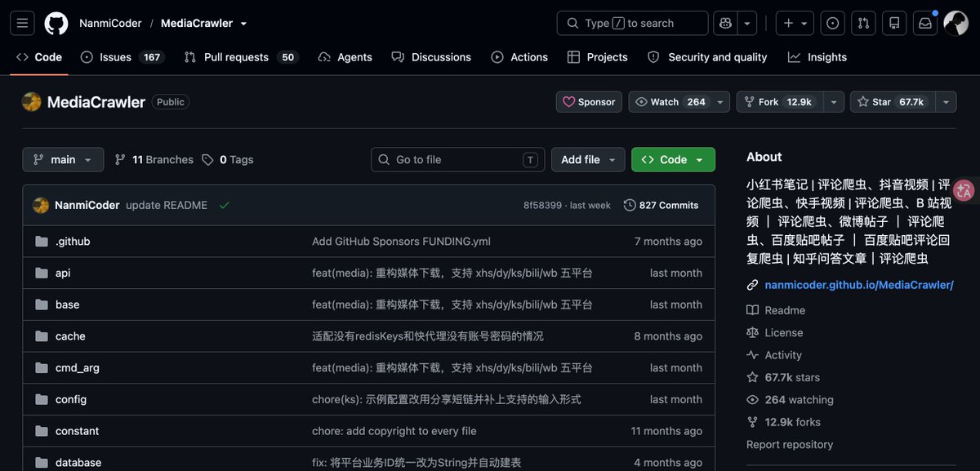Expand the Watch options dropdown arrow

point(720,102)
